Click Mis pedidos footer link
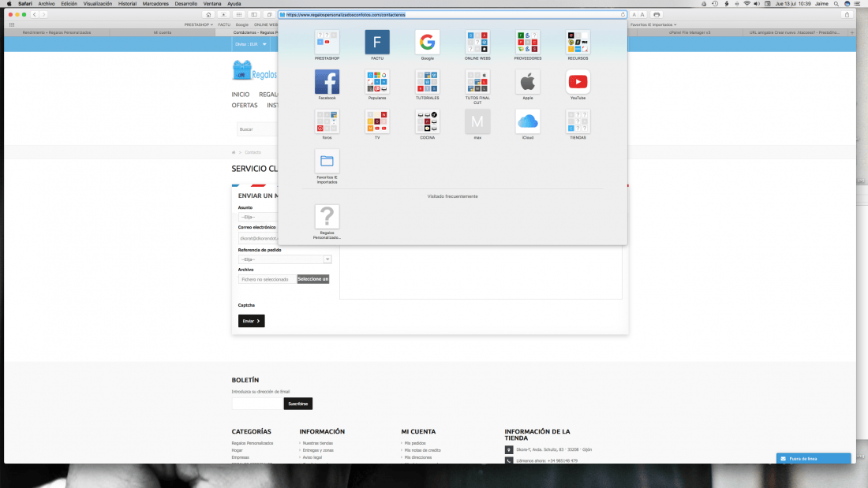Image resolution: width=868 pixels, height=488 pixels. 415,443
